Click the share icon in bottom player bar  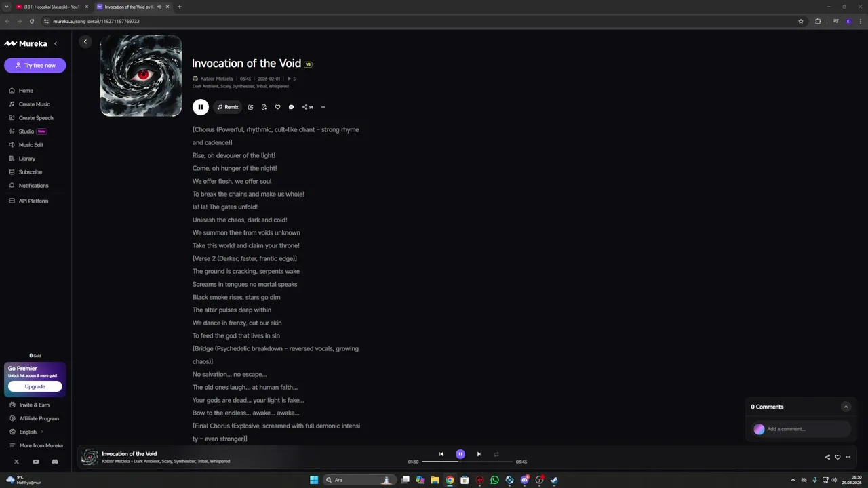tap(827, 457)
